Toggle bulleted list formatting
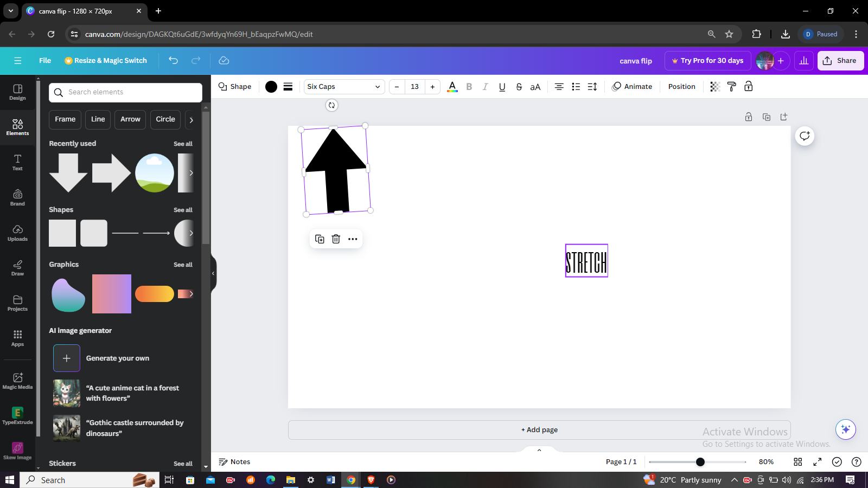The image size is (868, 488). tap(576, 87)
